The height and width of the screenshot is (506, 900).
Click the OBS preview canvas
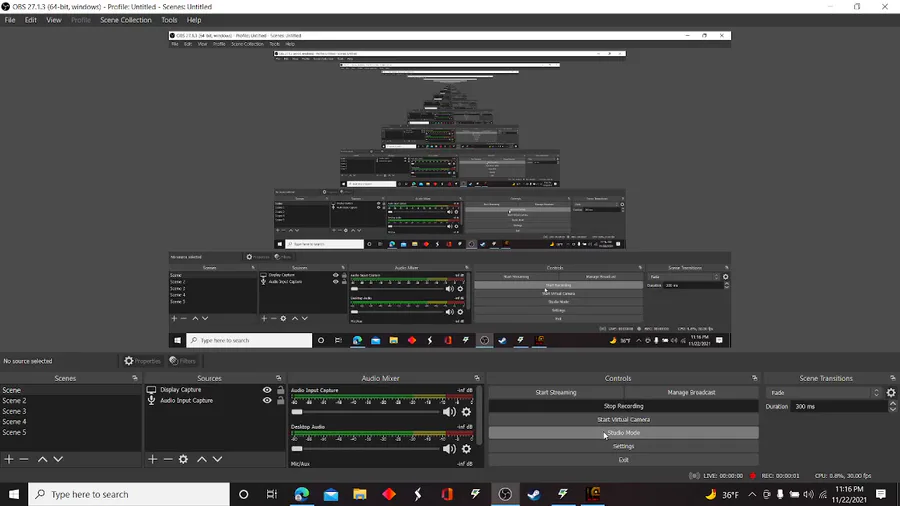tap(450, 189)
